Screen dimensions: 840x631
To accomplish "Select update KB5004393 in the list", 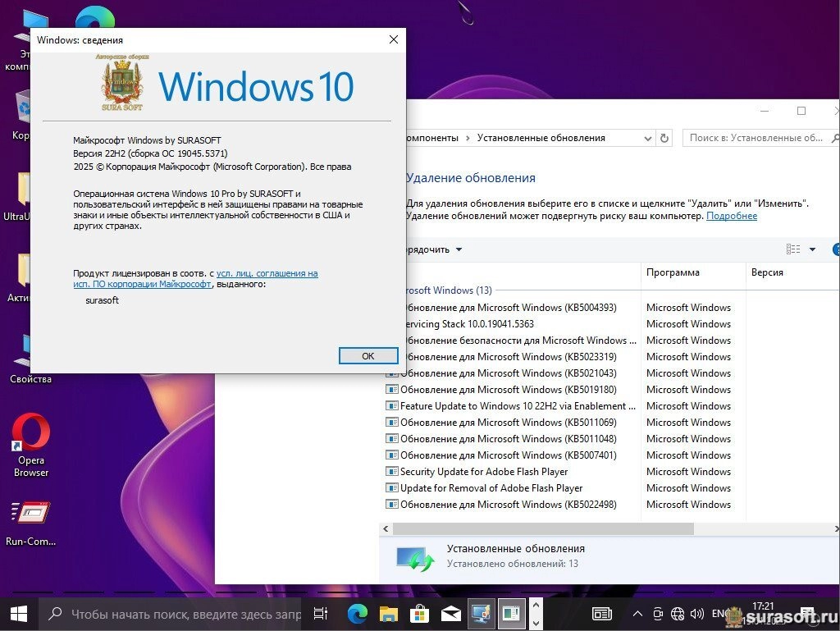I will tap(507, 308).
